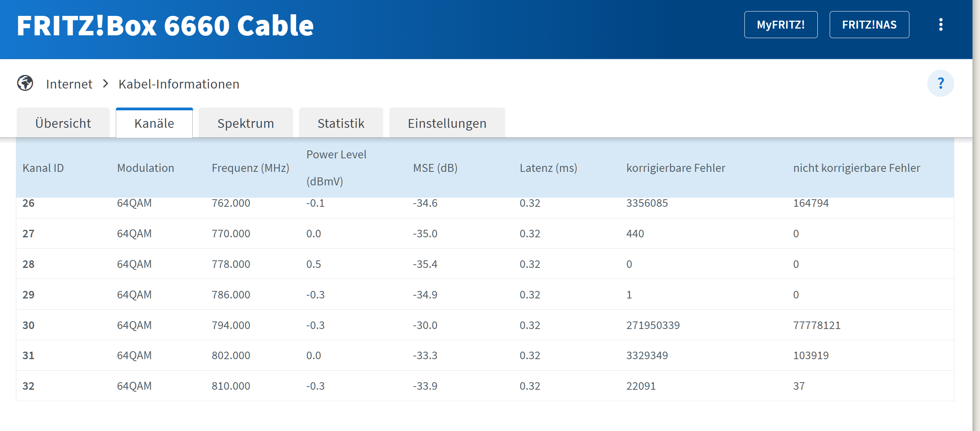Image resolution: width=980 pixels, height=431 pixels.
Task: Click uncorrectable errors value 103919
Action: [x=811, y=355]
